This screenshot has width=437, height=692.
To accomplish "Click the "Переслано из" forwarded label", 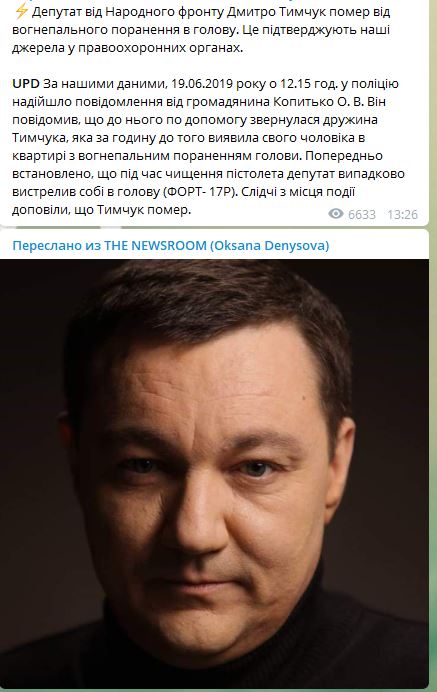I will tap(57, 245).
